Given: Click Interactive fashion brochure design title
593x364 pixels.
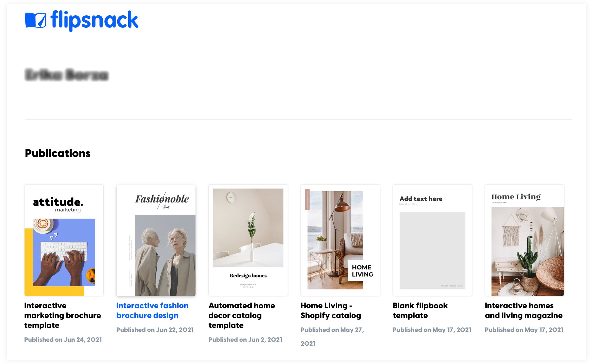Looking at the screenshot, I should (152, 310).
